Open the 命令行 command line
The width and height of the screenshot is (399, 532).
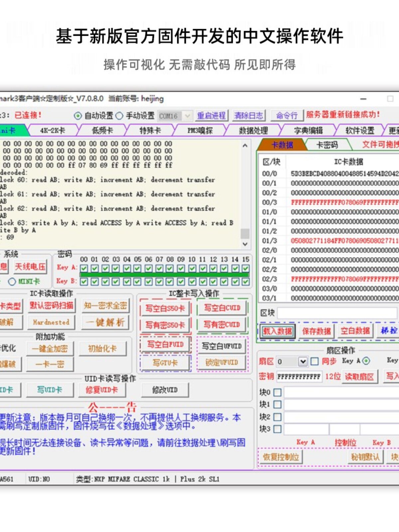[x=287, y=116]
